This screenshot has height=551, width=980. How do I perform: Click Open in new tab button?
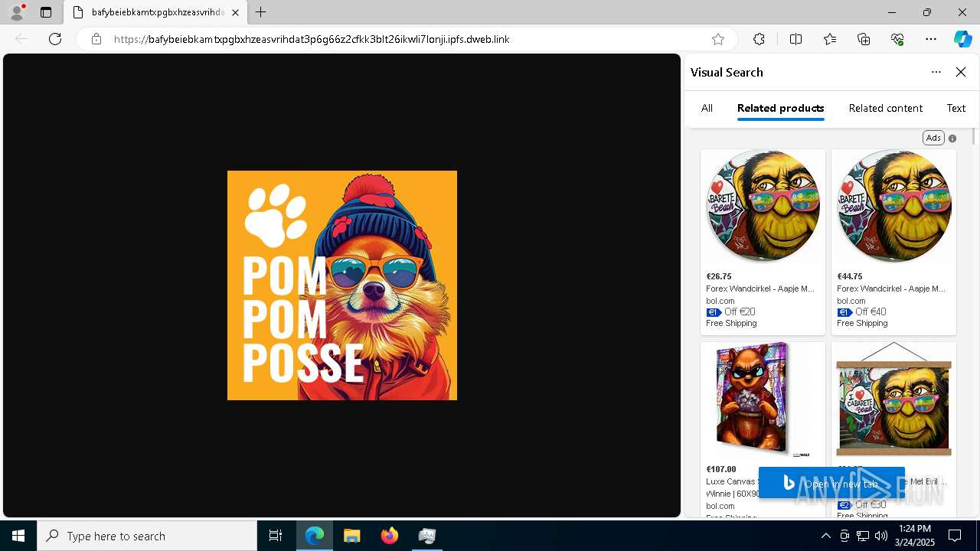(x=831, y=483)
